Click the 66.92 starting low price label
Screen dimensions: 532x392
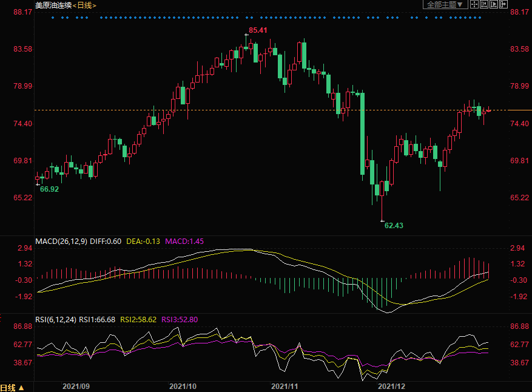tap(49, 189)
